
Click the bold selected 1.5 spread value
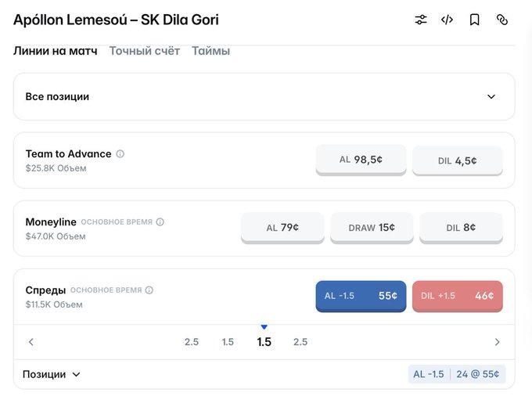pos(264,342)
